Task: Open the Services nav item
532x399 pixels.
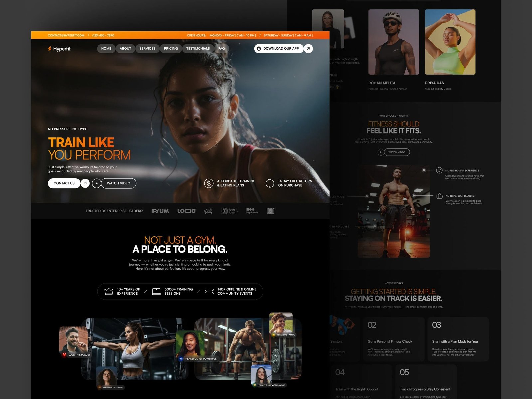Action: click(147, 49)
